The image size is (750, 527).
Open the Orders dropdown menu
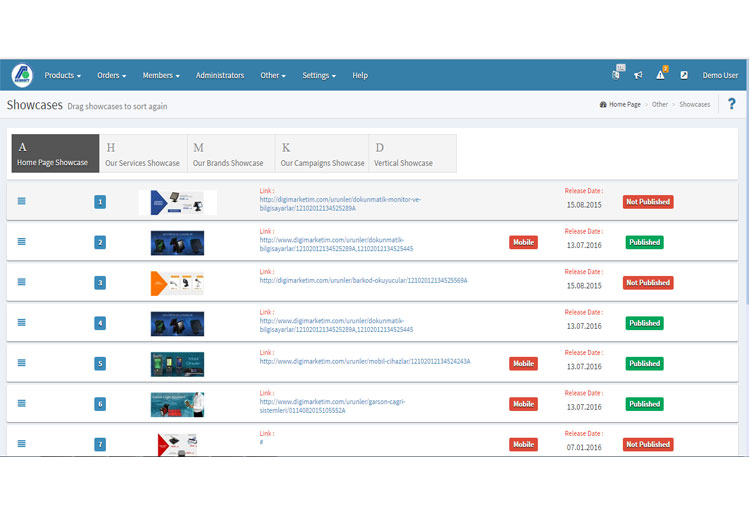(x=110, y=75)
